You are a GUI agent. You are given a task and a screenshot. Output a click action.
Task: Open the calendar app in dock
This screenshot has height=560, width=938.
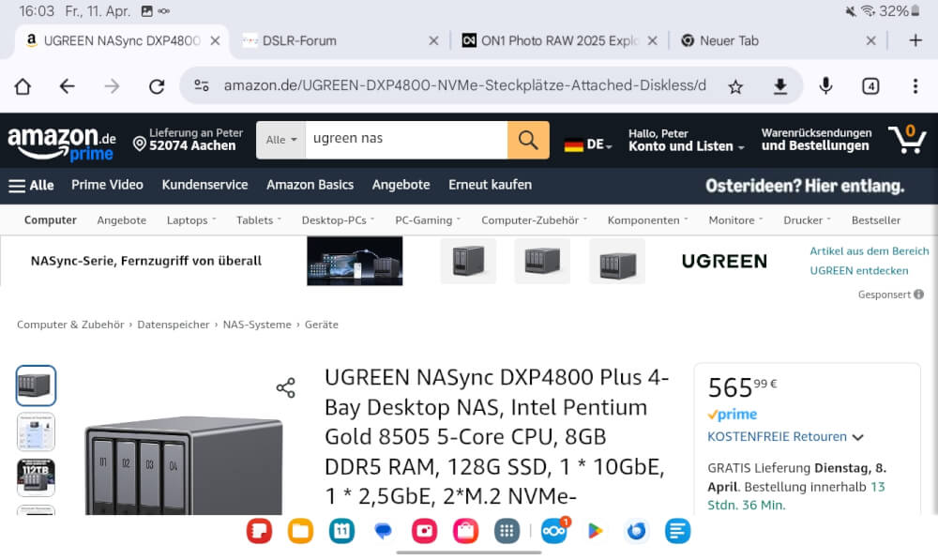(341, 531)
